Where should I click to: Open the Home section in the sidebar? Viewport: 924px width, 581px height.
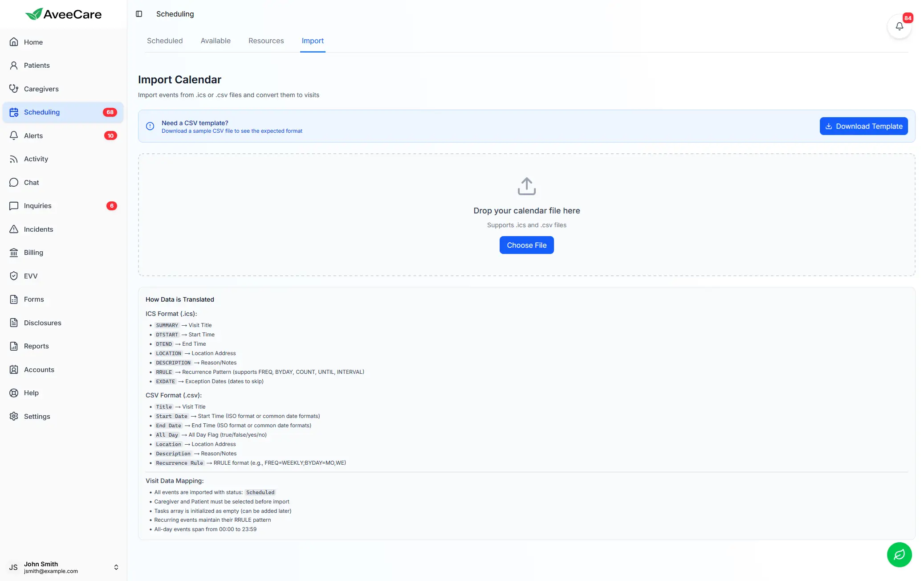(33, 42)
